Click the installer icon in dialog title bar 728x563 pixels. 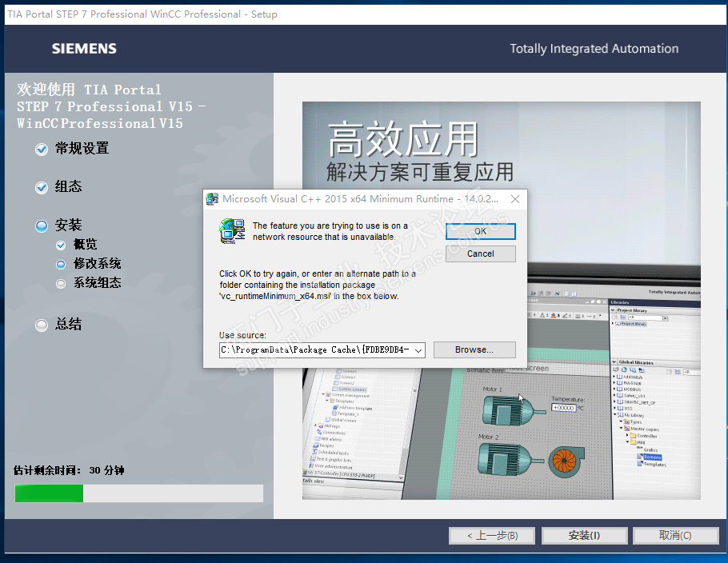click(213, 199)
